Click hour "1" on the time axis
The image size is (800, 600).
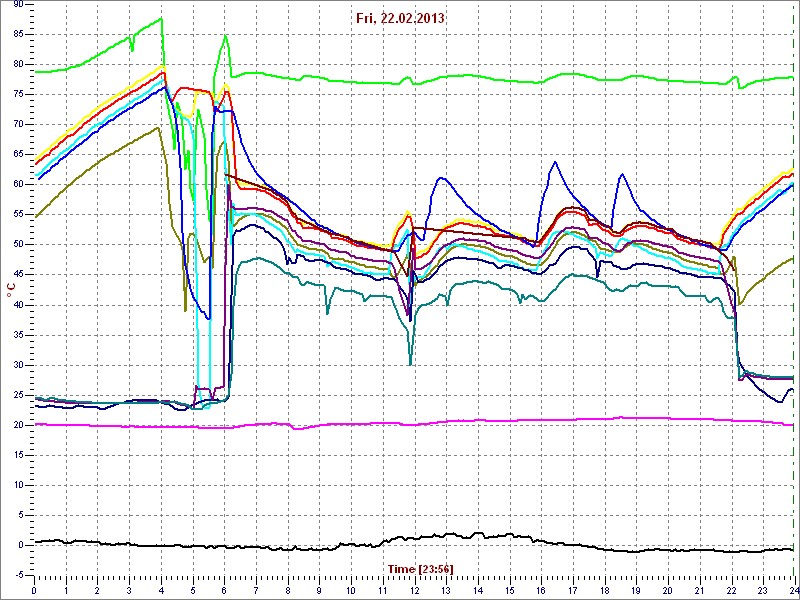[66, 591]
